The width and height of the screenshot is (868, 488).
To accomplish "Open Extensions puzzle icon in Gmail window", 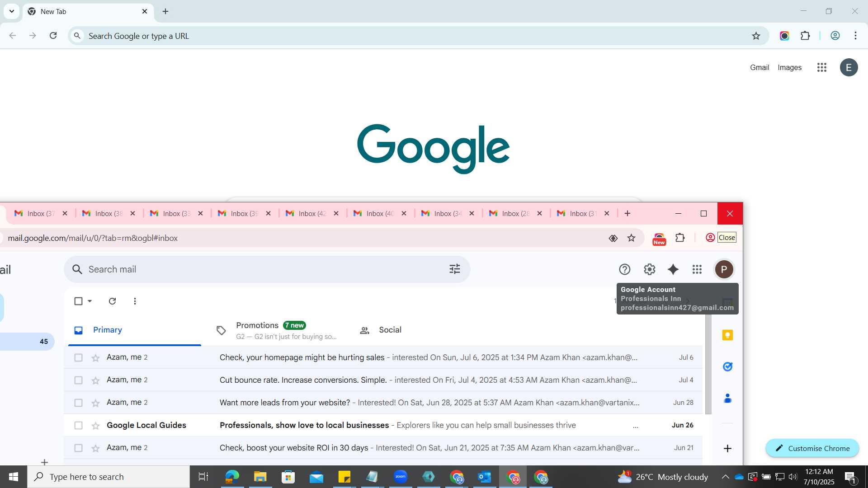I will click(x=680, y=238).
